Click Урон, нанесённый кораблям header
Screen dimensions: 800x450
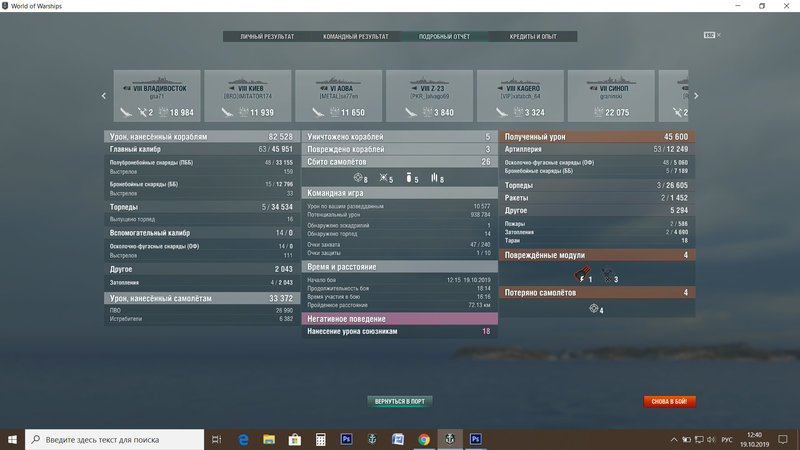click(202, 137)
